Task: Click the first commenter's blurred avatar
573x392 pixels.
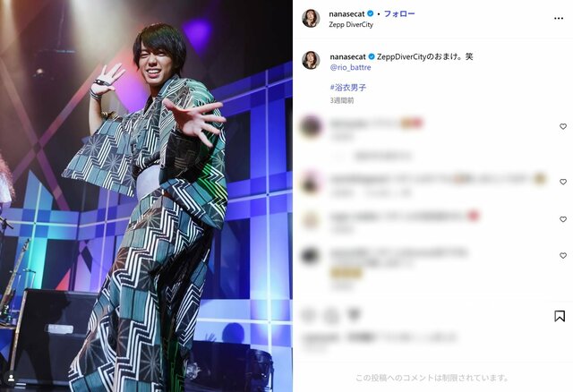Action: pos(311,126)
